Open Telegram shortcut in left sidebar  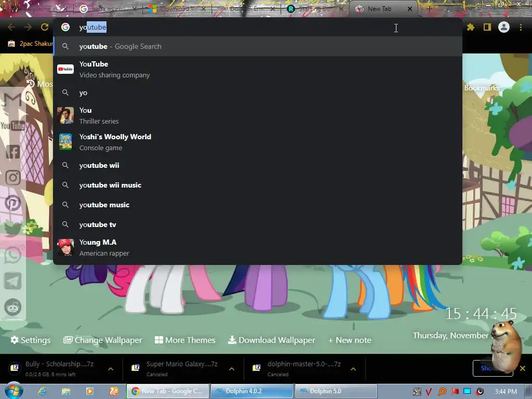[x=12, y=281]
